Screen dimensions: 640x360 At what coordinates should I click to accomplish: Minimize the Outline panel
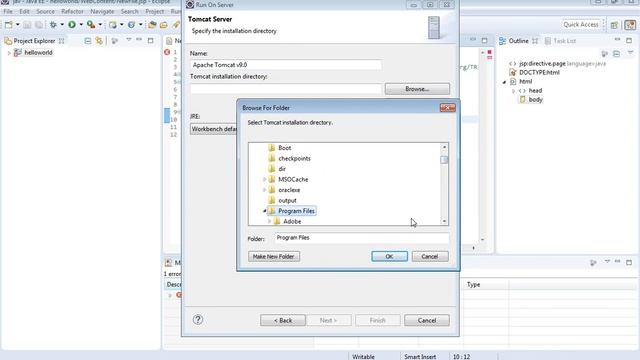618,40
